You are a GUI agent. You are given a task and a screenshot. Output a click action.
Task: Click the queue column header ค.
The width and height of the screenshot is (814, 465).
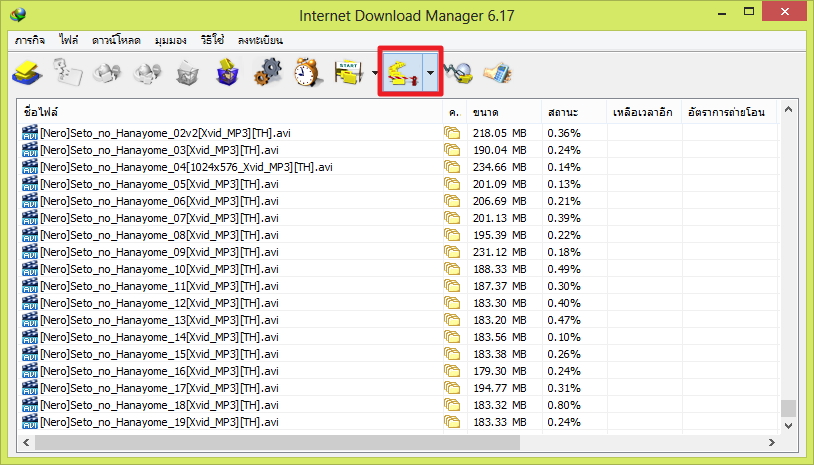pos(455,112)
